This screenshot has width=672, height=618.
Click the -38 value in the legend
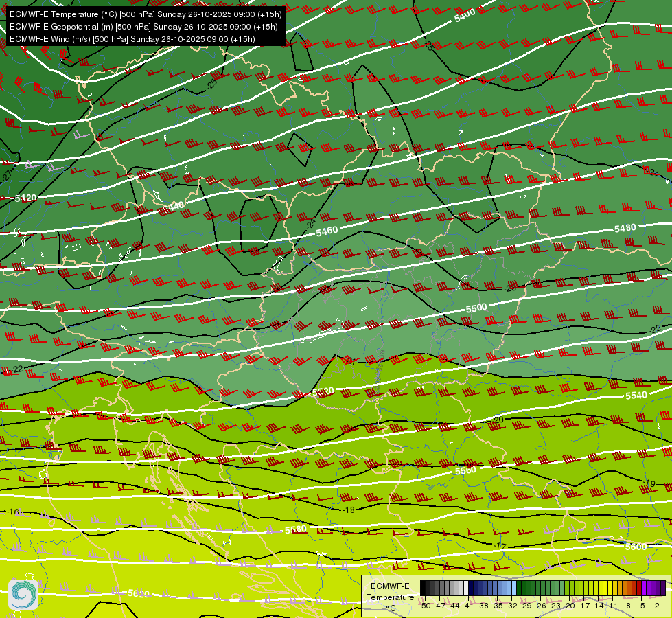coord(482,606)
